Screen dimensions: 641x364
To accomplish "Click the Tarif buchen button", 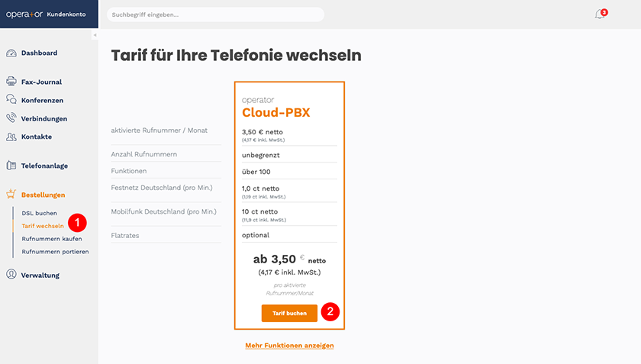I will pyautogui.click(x=289, y=314).
